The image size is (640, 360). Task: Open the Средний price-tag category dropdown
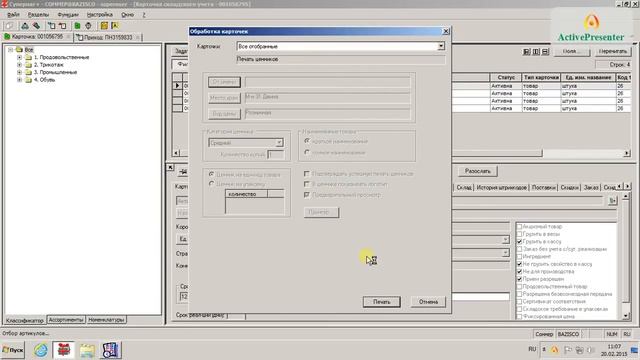tap(279, 143)
